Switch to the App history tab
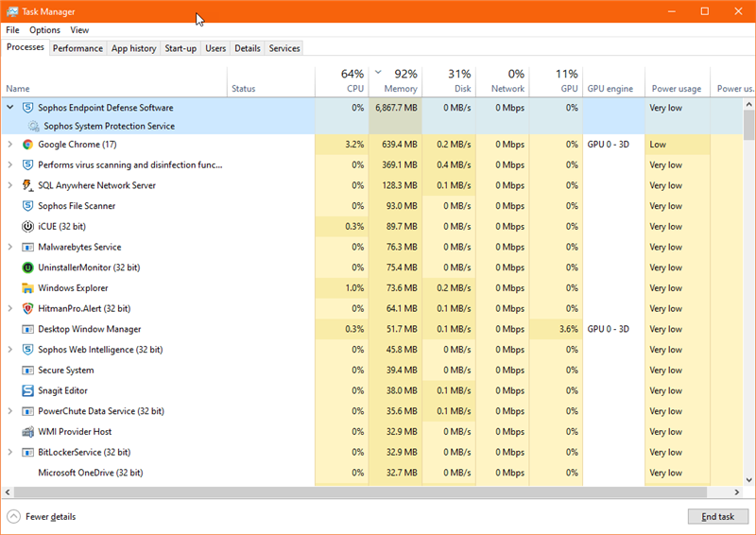The width and height of the screenshot is (756, 535). coord(133,48)
